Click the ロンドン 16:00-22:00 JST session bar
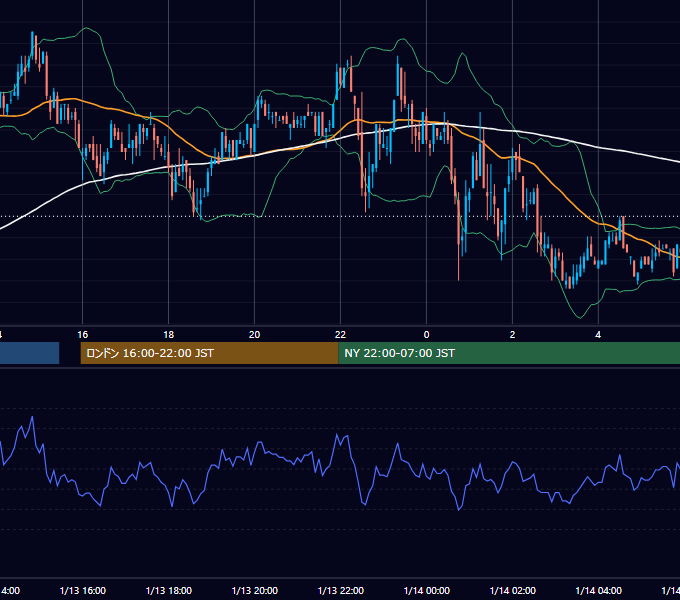Screen dimensions: 680x600 coord(209,353)
